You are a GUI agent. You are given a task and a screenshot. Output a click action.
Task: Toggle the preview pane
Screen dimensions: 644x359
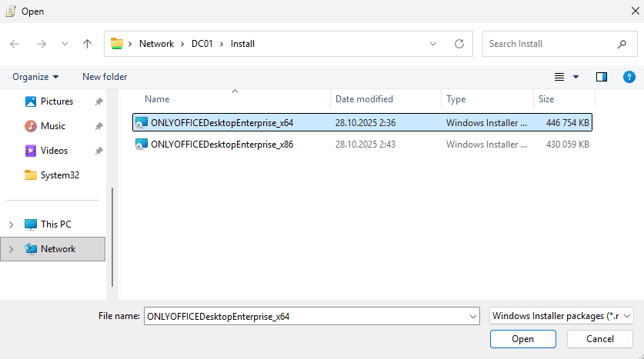(x=602, y=77)
